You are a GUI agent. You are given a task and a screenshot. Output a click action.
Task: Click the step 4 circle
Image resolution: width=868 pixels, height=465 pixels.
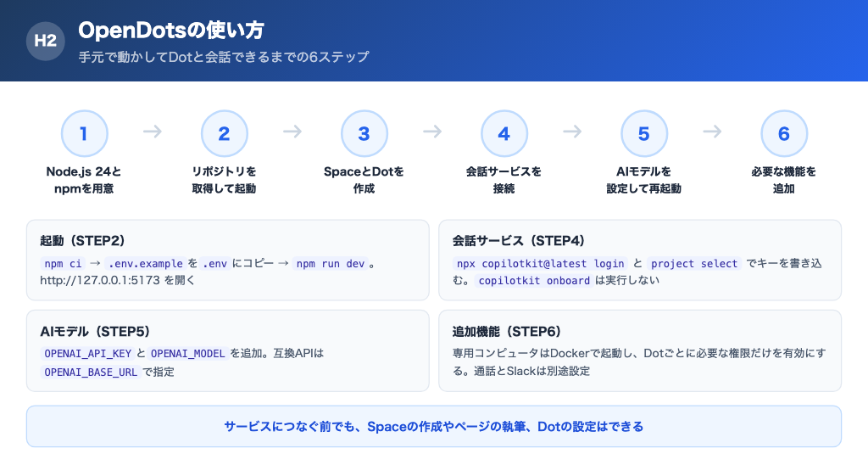(x=504, y=133)
